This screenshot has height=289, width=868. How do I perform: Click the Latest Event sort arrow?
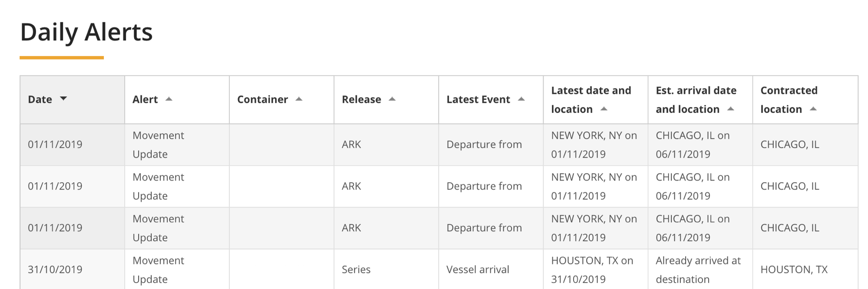tap(521, 99)
